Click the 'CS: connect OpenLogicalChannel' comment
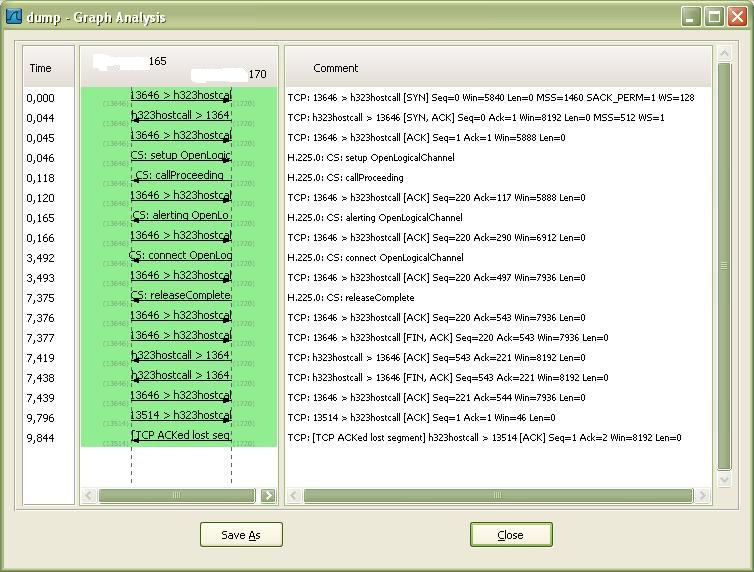The width and height of the screenshot is (754, 572). (x=376, y=258)
